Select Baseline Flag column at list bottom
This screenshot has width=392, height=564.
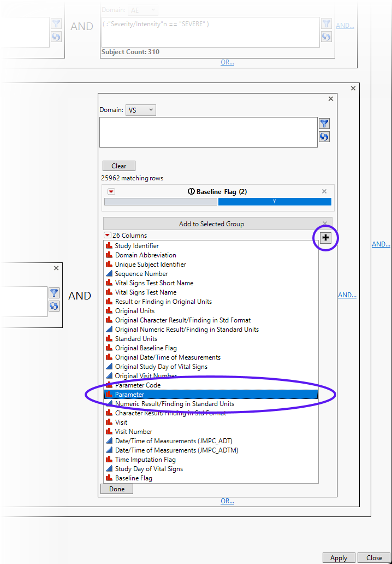(211, 478)
